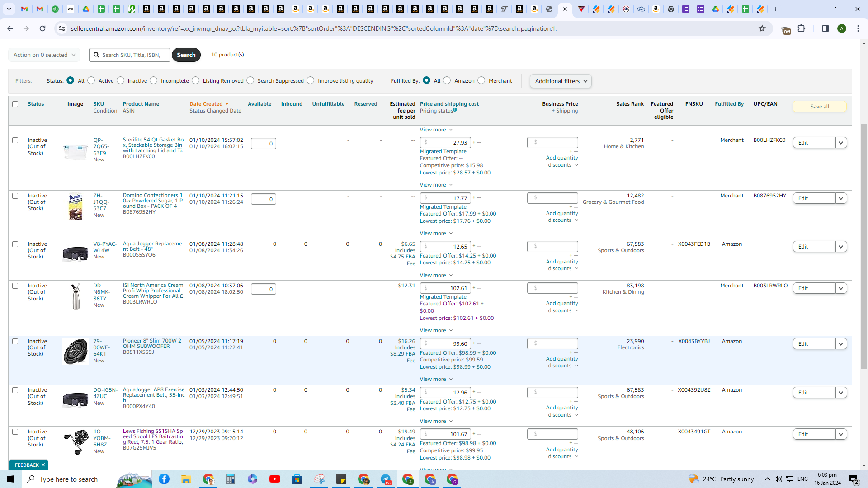
Task: Sort by the Date Created column
Action: (209, 104)
